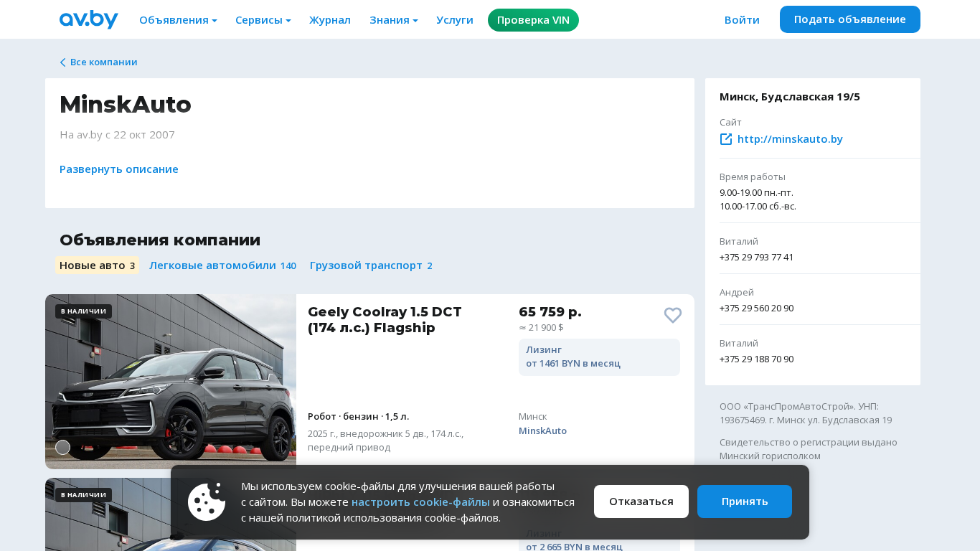
Task: Click the hours 10.00-17.00 сб.-вс.
Action: coord(758,207)
